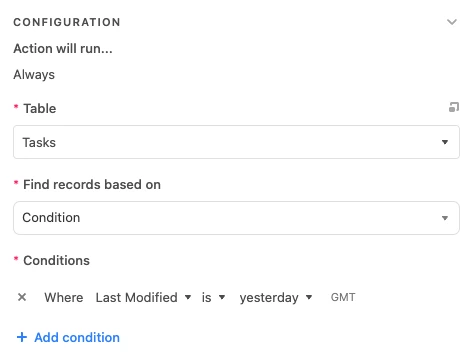Click the GMT timezone label
The height and width of the screenshot is (361, 465).
[x=343, y=297]
